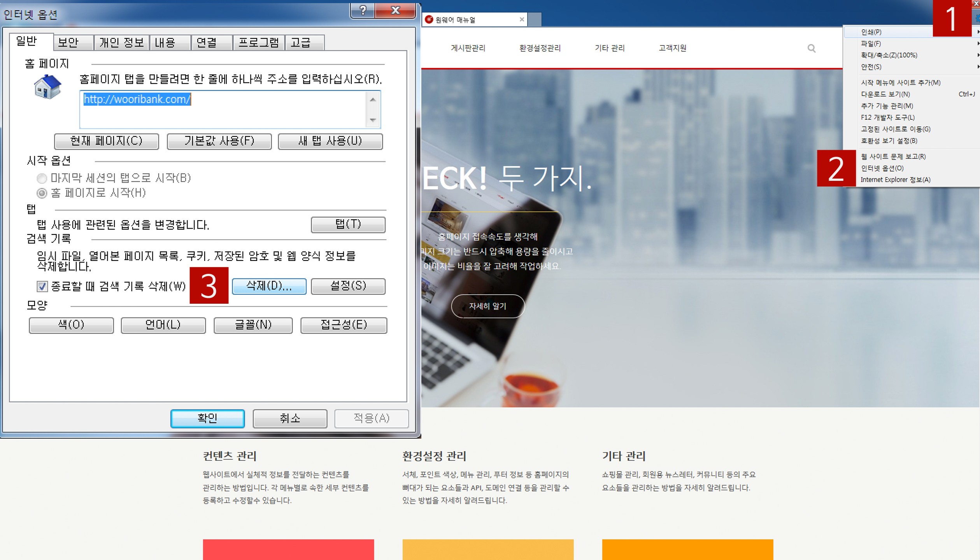The width and height of the screenshot is (980, 560).
Task: Expand the 안전(S) submenu
Action: (x=911, y=67)
